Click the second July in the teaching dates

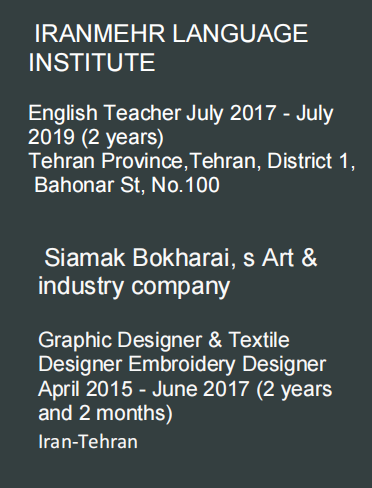pyautogui.click(x=315, y=113)
